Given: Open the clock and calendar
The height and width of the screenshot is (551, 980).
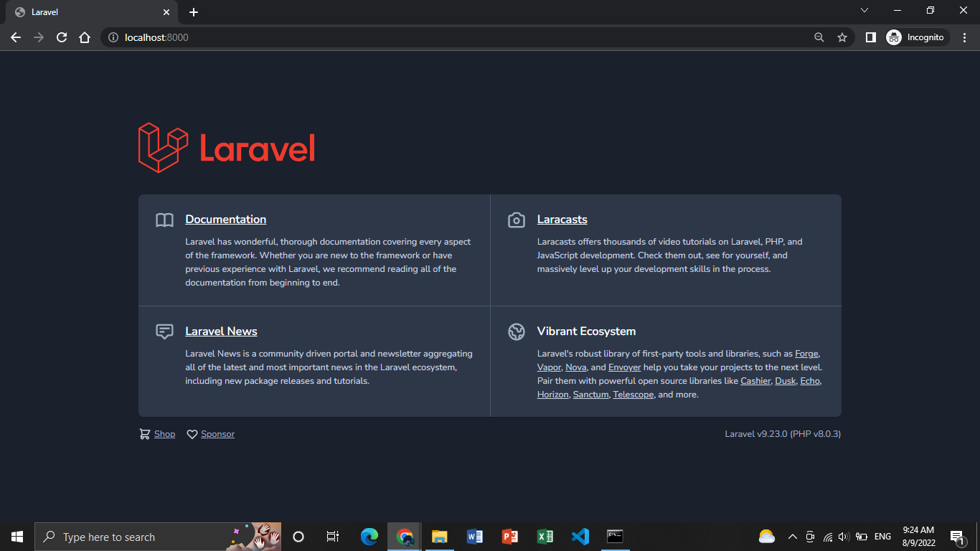Looking at the screenshot, I should coord(918,537).
